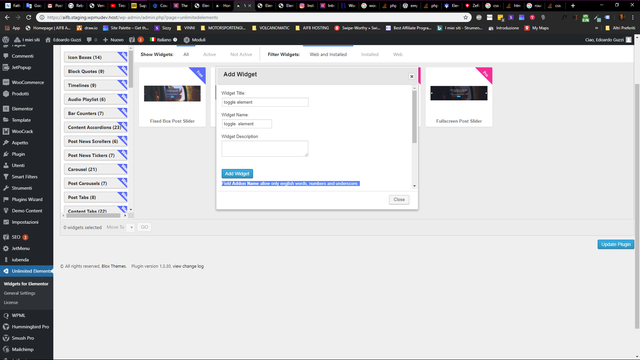640x360 pixels.
Task: Open Hummingbird Pro in the sidebar
Action: [30, 327]
